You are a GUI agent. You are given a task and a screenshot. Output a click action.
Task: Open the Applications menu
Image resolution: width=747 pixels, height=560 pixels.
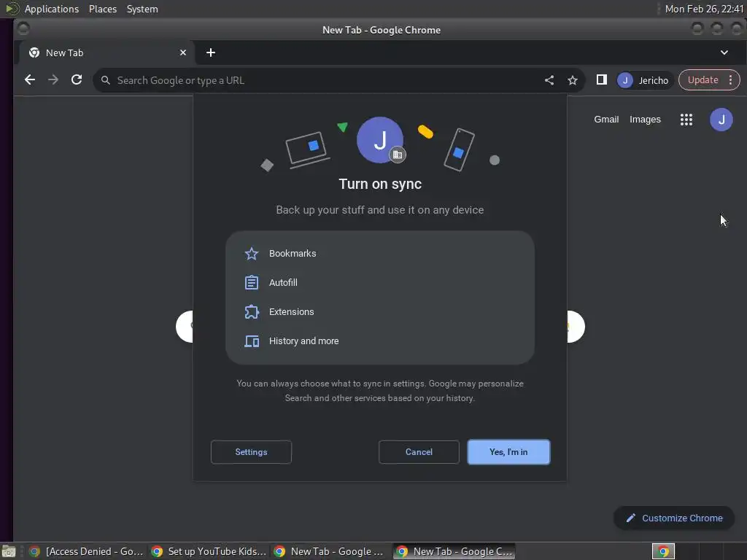pyautogui.click(x=52, y=9)
